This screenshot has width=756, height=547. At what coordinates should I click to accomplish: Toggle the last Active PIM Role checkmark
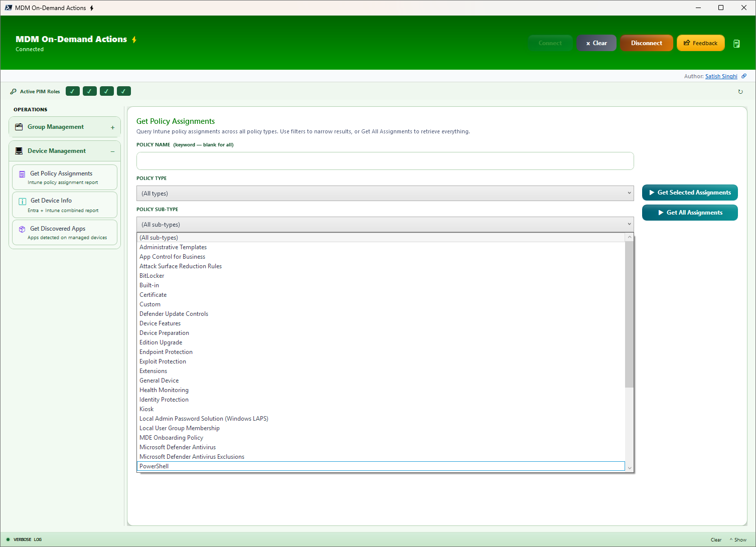123,91
